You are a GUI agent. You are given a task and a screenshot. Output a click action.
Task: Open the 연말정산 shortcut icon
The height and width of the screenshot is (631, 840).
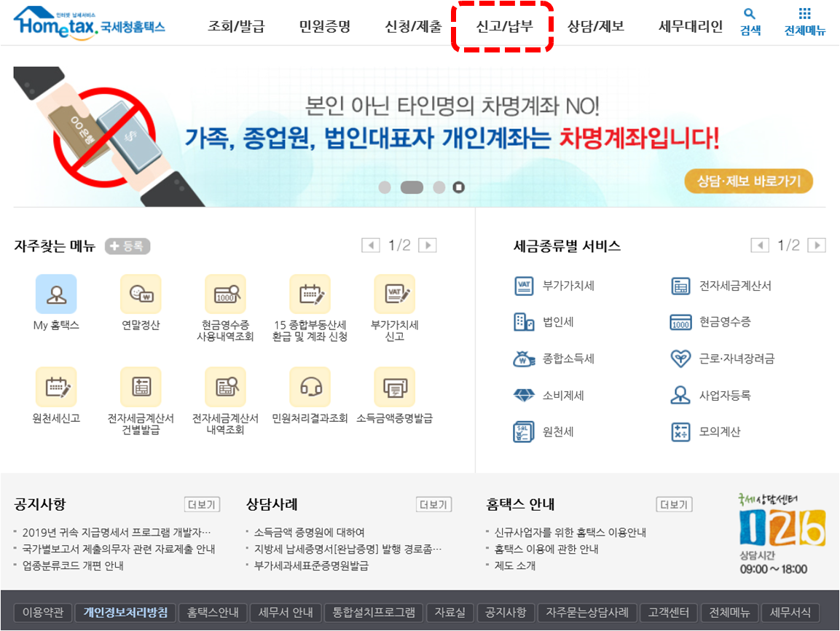click(141, 294)
